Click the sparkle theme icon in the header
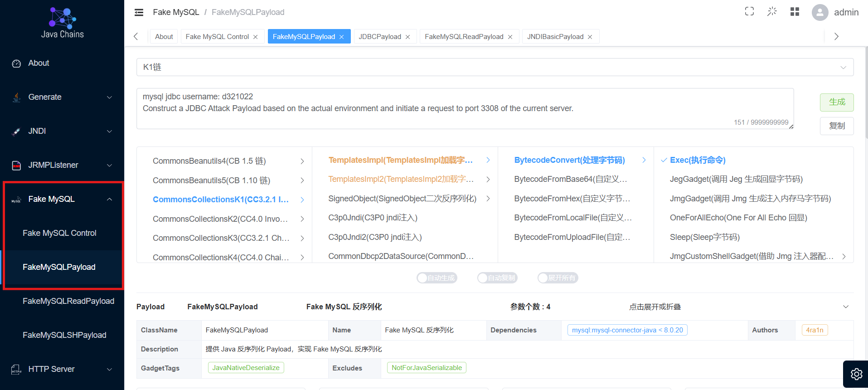Viewport: 868px width, 390px height. (x=772, y=12)
